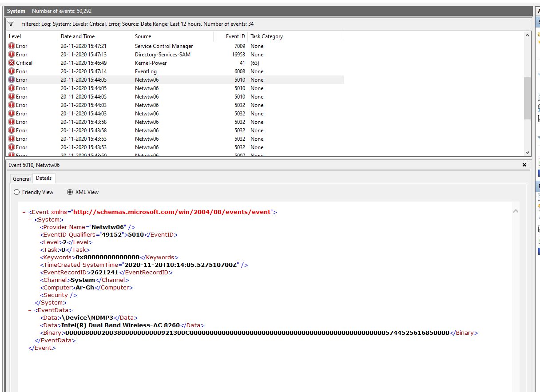Click the filter funnel icon

11,24
